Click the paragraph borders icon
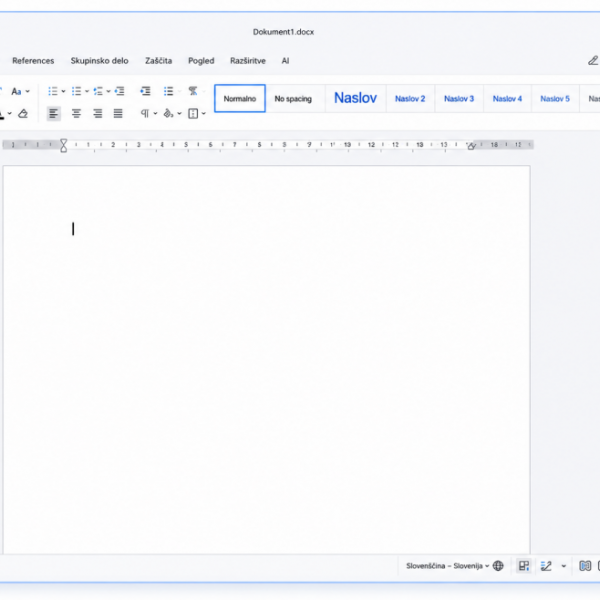The image size is (600, 600). coord(193,114)
